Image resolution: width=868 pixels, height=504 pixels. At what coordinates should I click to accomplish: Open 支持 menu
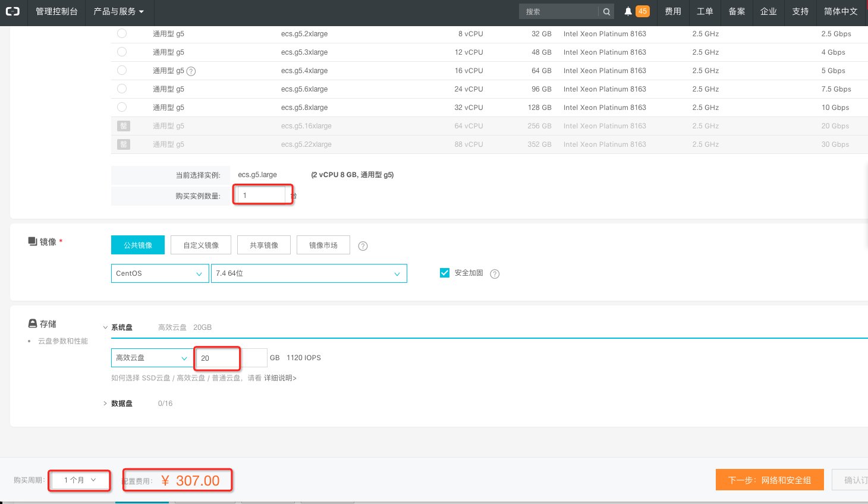tap(800, 11)
